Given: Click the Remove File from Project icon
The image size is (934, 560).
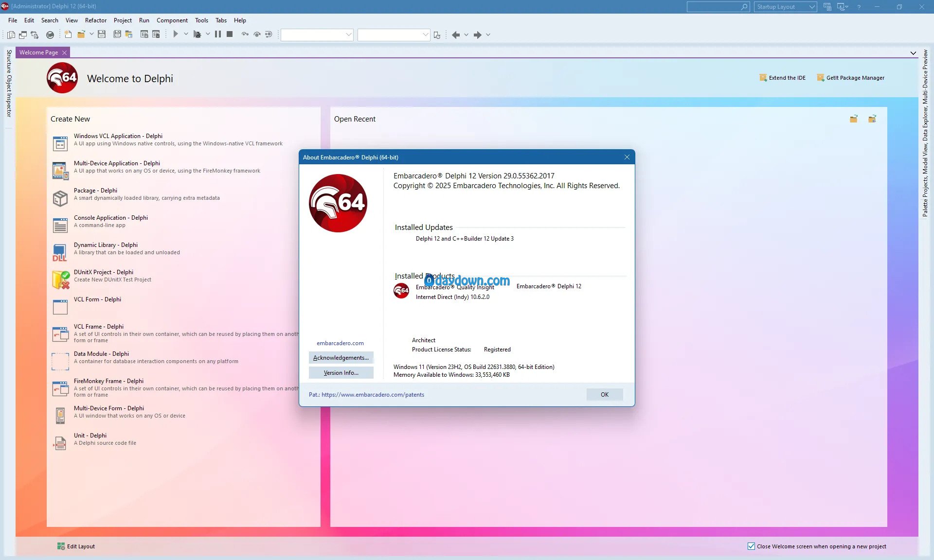Looking at the screenshot, I should pos(156,35).
